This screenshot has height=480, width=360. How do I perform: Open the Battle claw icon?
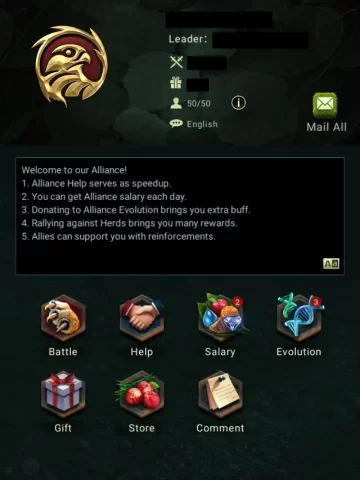63,319
